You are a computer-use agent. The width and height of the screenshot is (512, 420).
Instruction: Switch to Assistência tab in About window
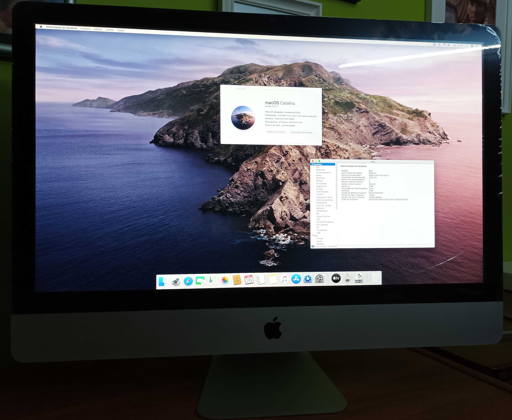coord(305,91)
